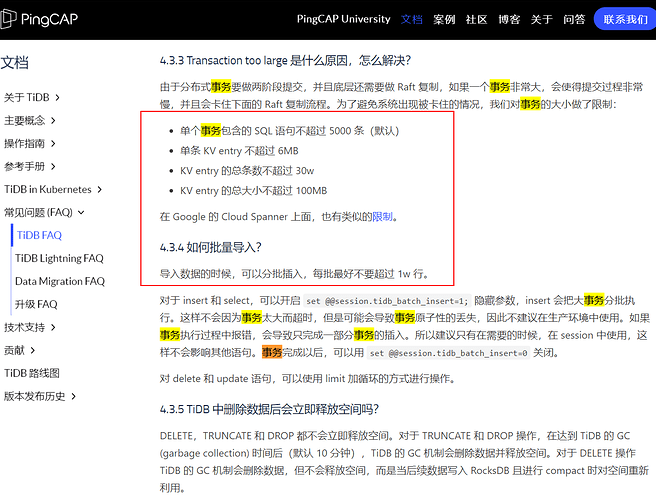The height and width of the screenshot is (499, 656).
Task: Click heading 4.3.3 Transaction too large
Action: (285, 61)
